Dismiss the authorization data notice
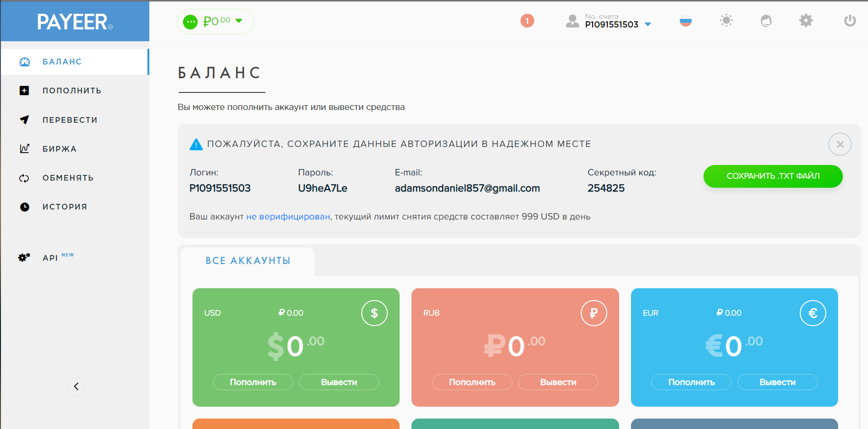 tap(840, 144)
